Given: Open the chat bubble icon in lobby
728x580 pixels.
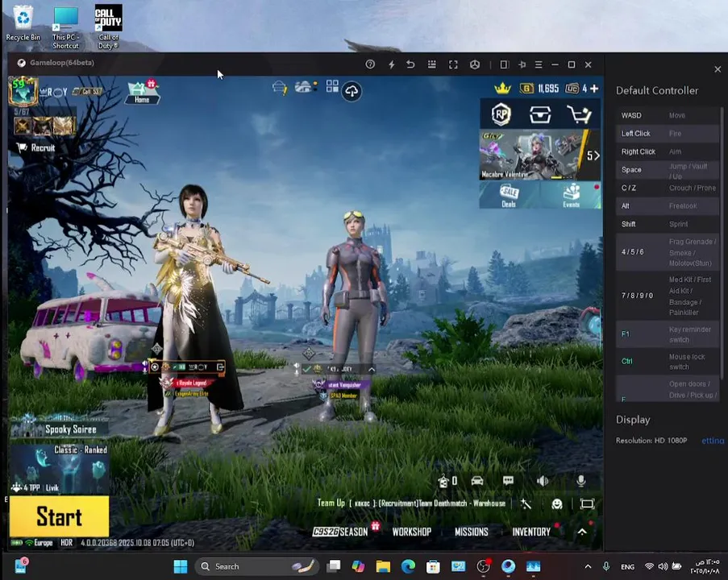Looking at the screenshot, I should point(509,481).
